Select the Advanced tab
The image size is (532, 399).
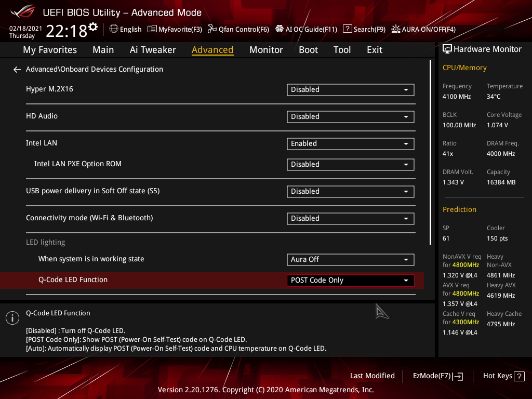tap(212, 50)
